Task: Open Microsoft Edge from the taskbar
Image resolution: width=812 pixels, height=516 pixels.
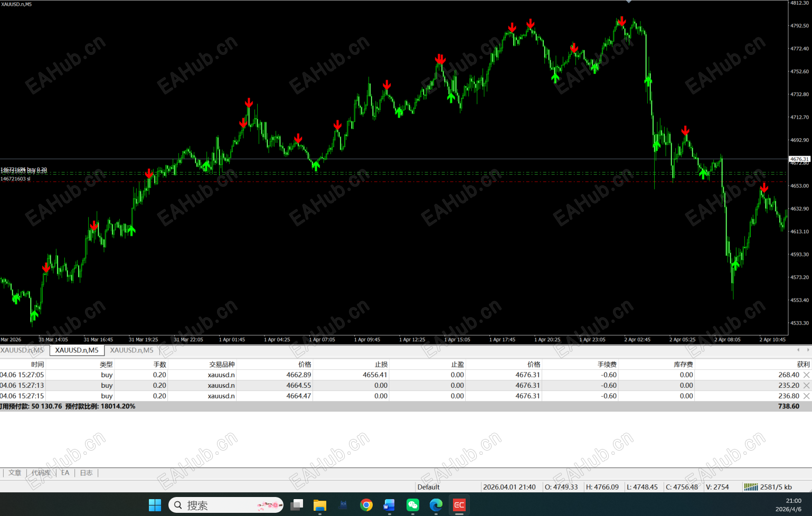Action: 436,505
